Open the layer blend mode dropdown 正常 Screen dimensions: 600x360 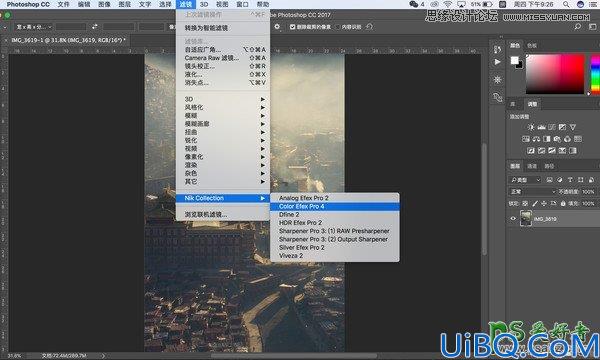click(532, 191)
